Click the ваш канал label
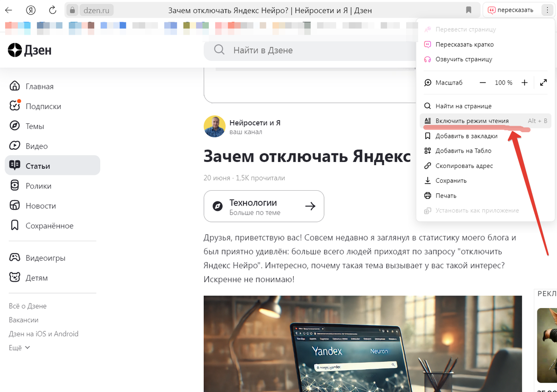The image size is (557, 392). click(x=246, y=132)
